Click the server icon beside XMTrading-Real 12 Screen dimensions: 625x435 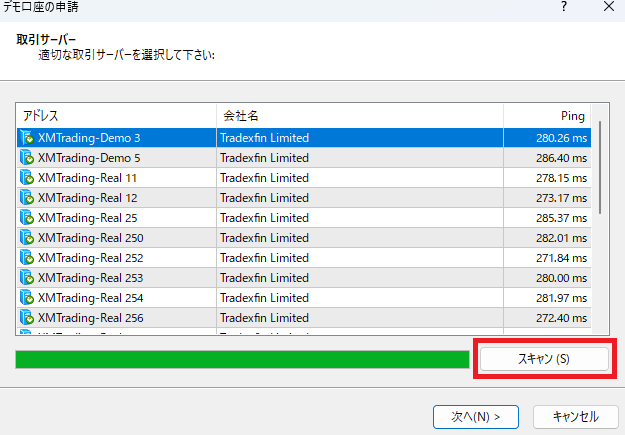[27, 198]
